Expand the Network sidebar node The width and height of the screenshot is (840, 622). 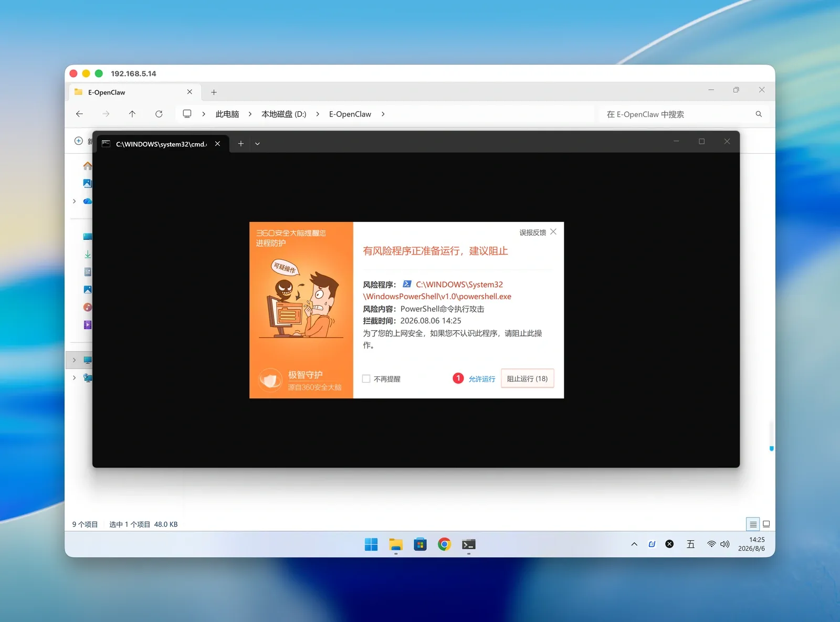click(75, 377)
